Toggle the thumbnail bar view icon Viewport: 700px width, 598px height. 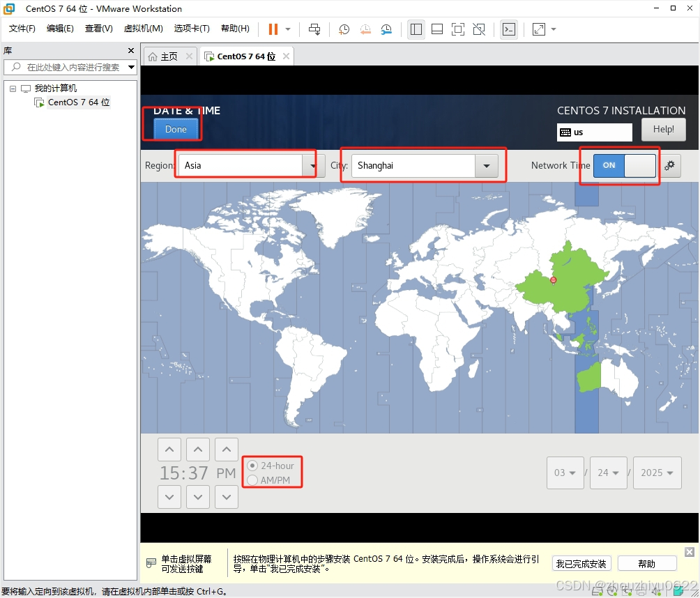pyautogui.click(x=437, y=29)
